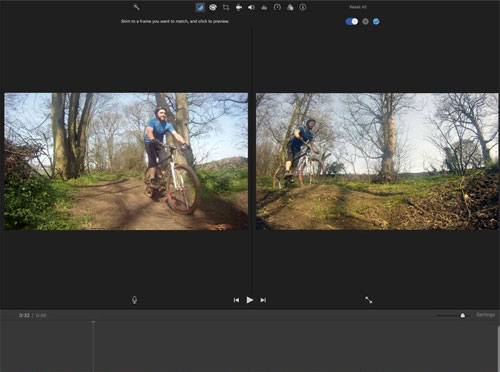
Task: Click the timeline zoom slider handle
Action: point(462,315)
